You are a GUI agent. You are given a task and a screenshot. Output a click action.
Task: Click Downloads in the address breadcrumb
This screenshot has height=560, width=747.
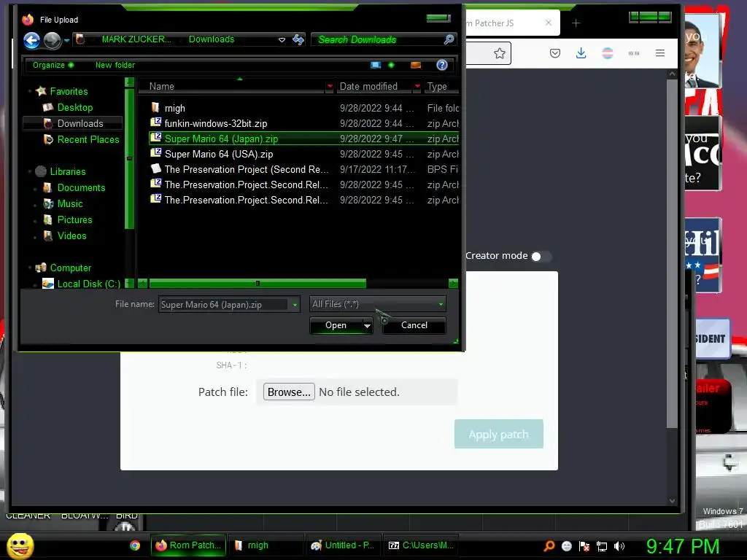(212, 39)
